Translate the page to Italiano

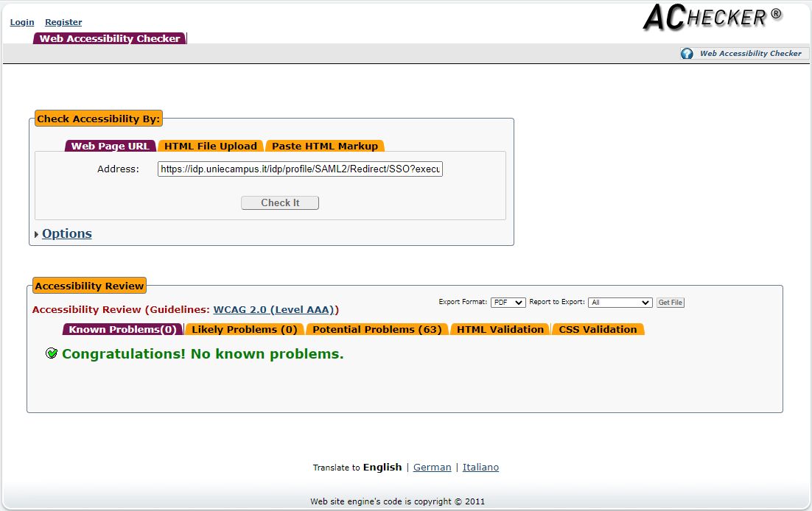[480, 468]
